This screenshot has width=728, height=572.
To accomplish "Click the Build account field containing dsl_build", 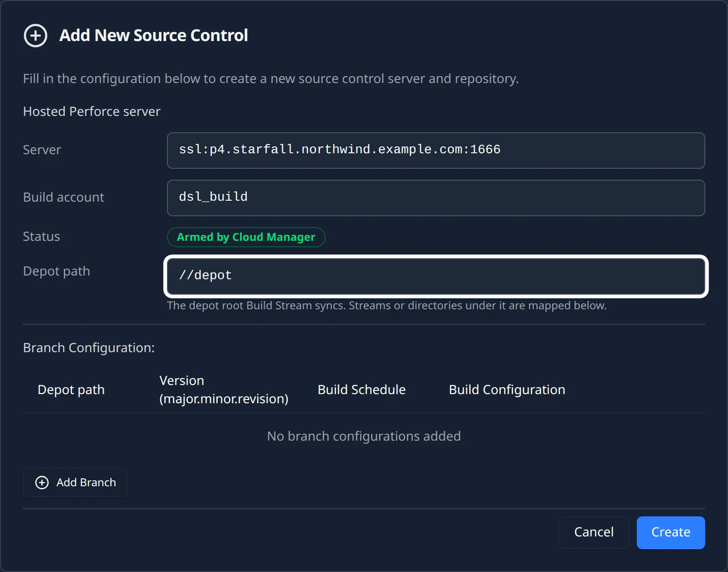I will (x=436, y=198).
